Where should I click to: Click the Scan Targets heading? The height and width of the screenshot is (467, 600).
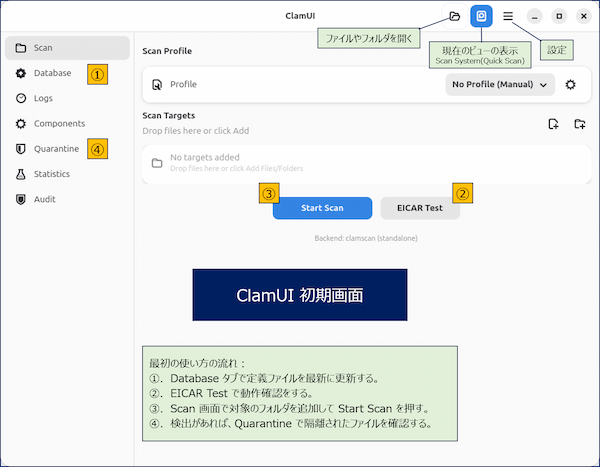[168, 116]
